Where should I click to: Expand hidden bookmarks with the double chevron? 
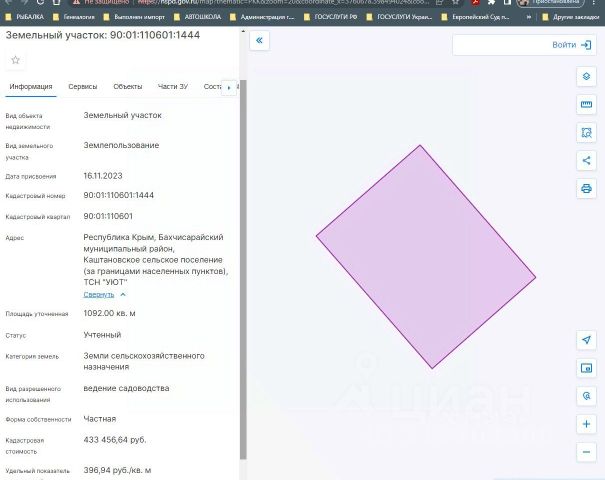[x=528, y=17]
